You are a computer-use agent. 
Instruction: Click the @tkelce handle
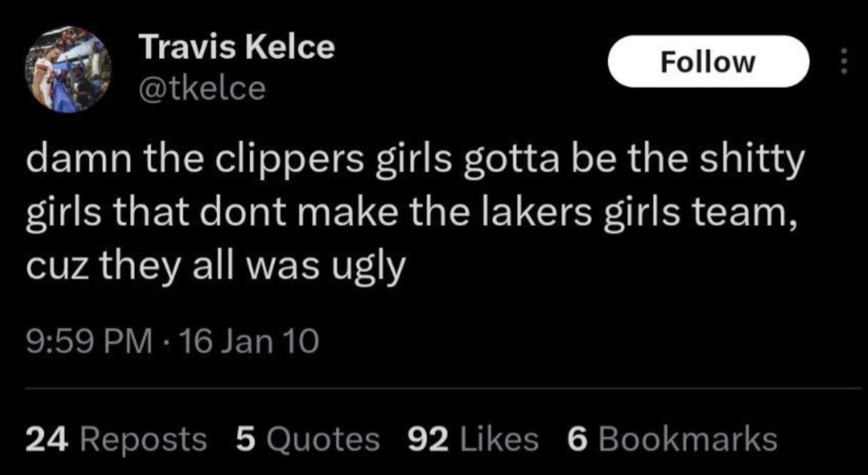click(202, 88)
